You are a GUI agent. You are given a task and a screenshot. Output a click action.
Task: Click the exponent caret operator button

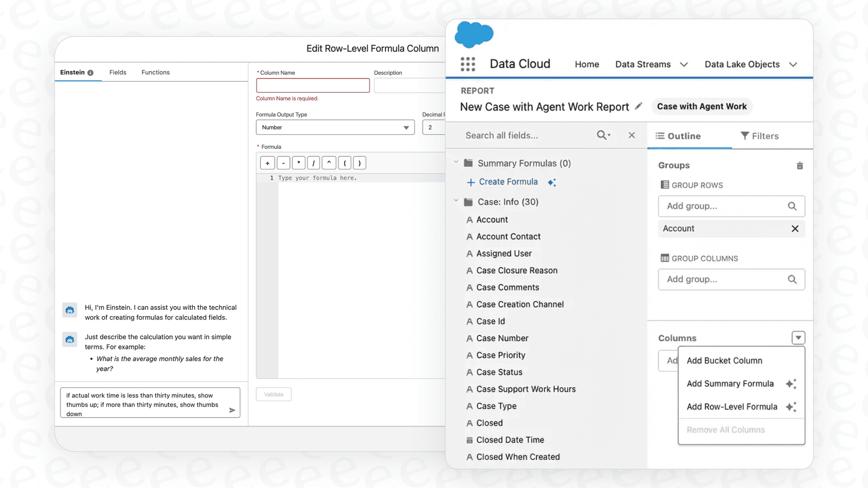coord(329,163)
